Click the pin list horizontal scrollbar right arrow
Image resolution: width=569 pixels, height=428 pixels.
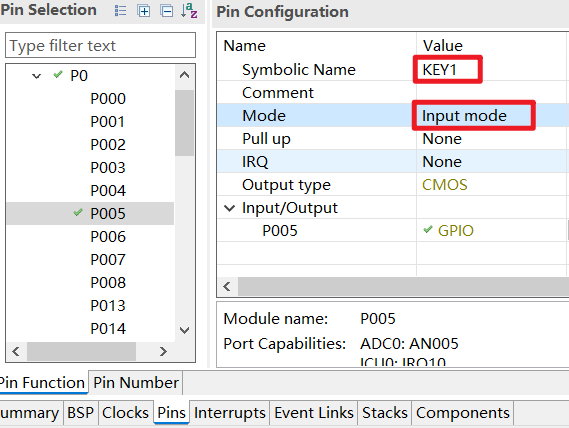pyautogui.click(x=163, y=351)
